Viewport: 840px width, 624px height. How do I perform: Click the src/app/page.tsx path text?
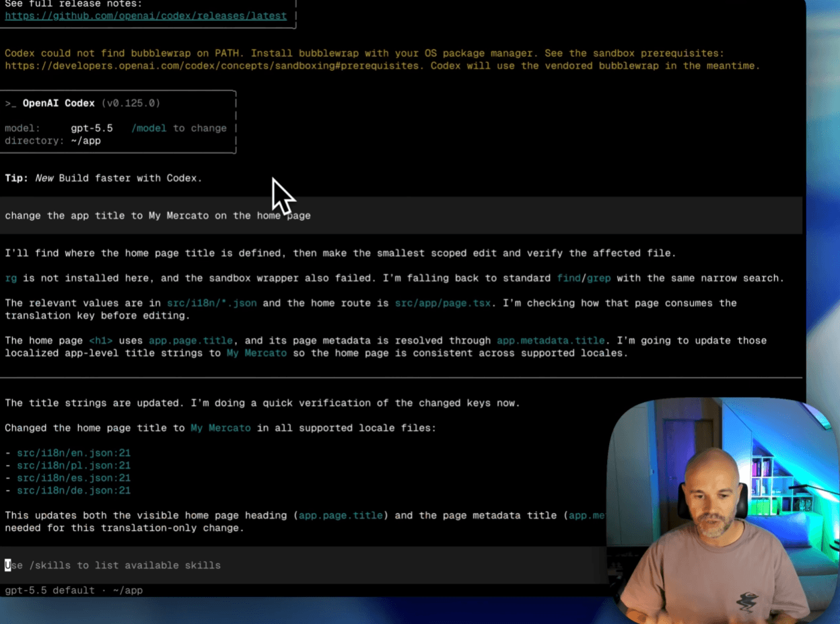(442, 303)
